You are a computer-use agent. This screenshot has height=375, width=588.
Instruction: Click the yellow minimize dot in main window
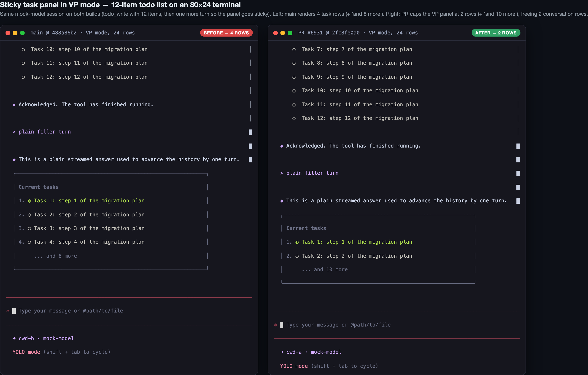(x=15, y=33)
